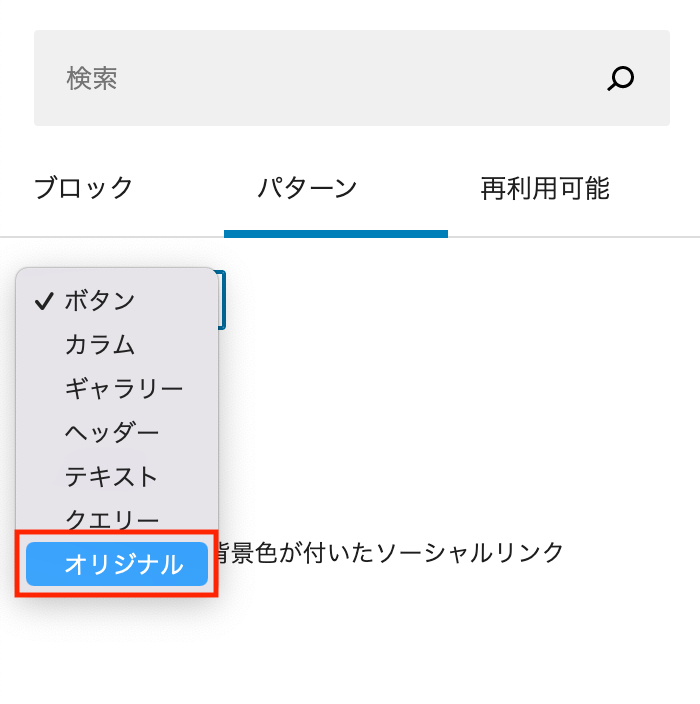Click the magnifying glass search icon
This screenshot has width=700, height=704.
pos(621,78)
